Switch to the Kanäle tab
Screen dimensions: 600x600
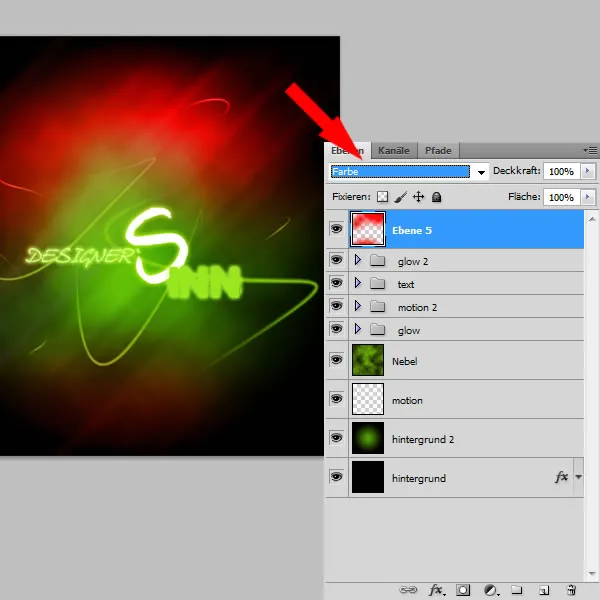394,150
